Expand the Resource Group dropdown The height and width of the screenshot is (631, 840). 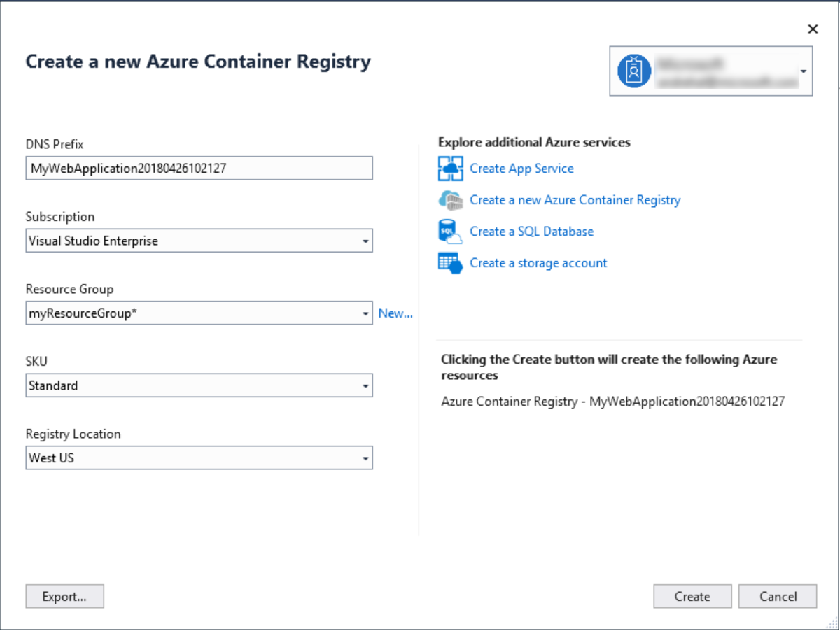tap(365, 313)
